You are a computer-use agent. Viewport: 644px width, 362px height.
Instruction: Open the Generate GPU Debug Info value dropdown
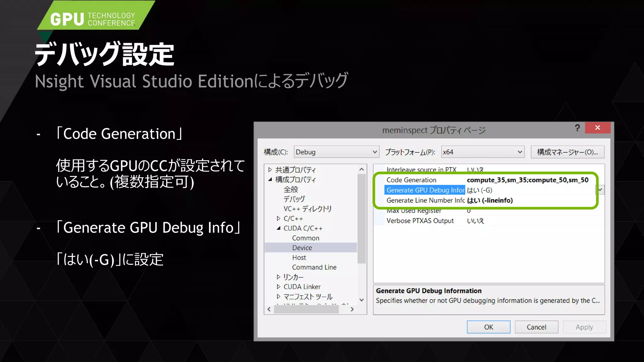[600, 190]
